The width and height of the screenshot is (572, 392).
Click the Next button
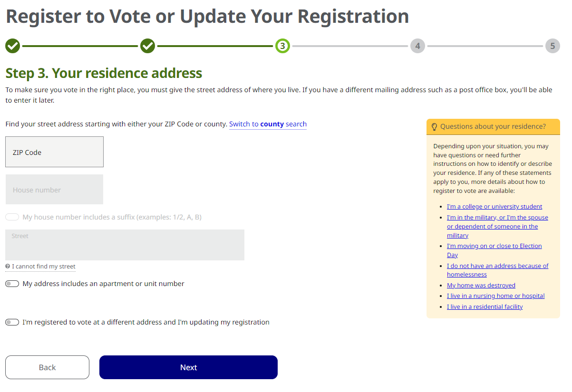(188, 367)
